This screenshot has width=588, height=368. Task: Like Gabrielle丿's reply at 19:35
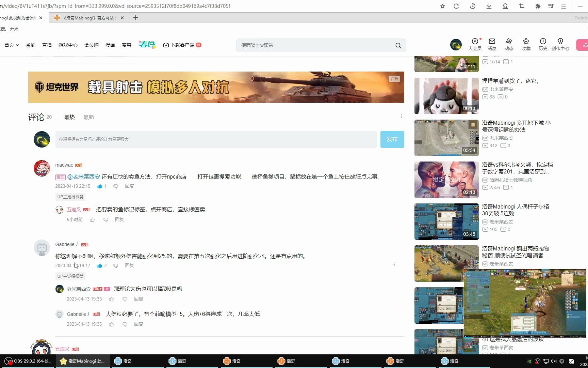[111, 324]
